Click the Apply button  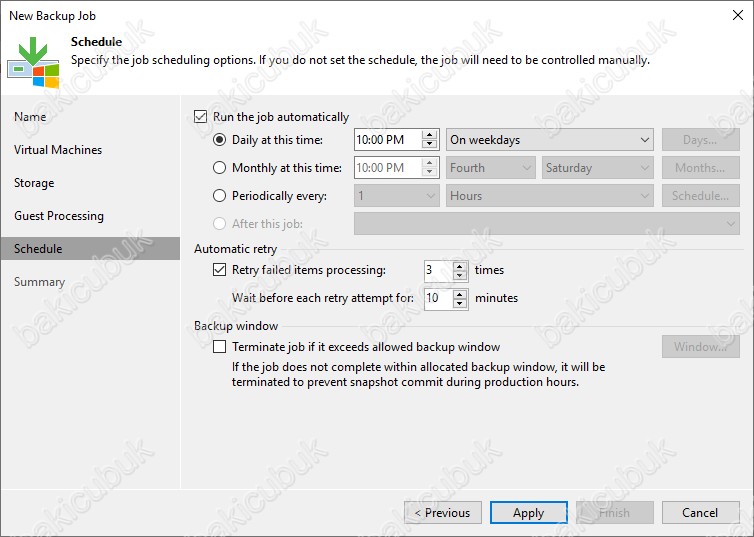[x=528, y=512]
